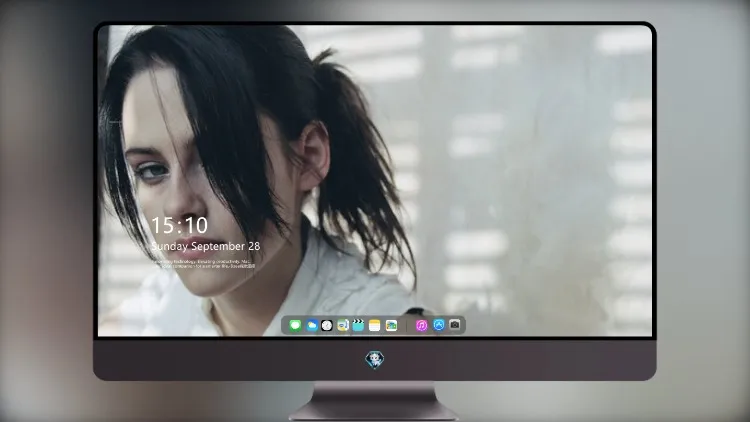Click the monitor stand below the screen
Screen dimensions: 750x422
(374, 401)
